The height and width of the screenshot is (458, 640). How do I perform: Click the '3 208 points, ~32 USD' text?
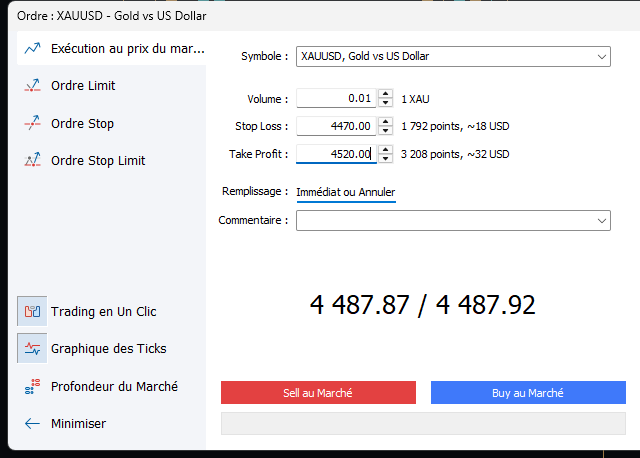[x=455, y=154]
